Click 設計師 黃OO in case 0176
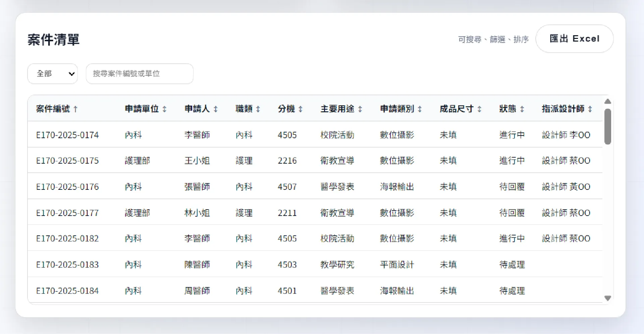The image size is (644, 334). pyautogui.click(x=566, y=186)
